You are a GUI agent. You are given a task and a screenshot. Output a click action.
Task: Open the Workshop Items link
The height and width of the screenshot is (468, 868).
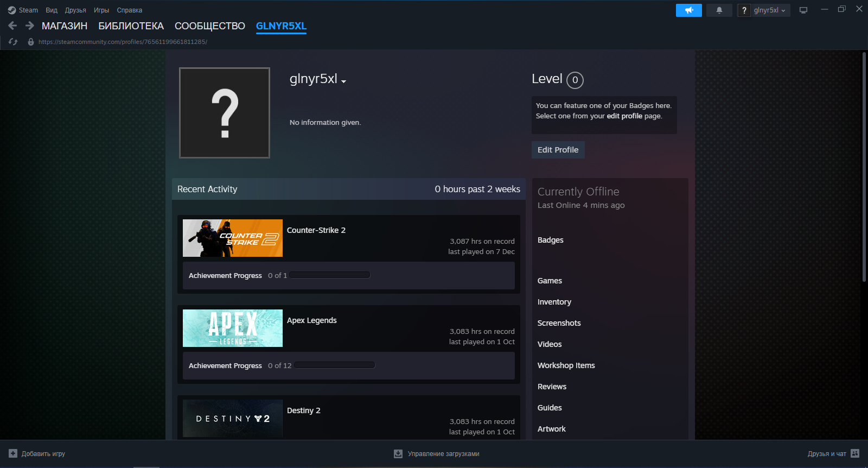(x=566, y=365)
